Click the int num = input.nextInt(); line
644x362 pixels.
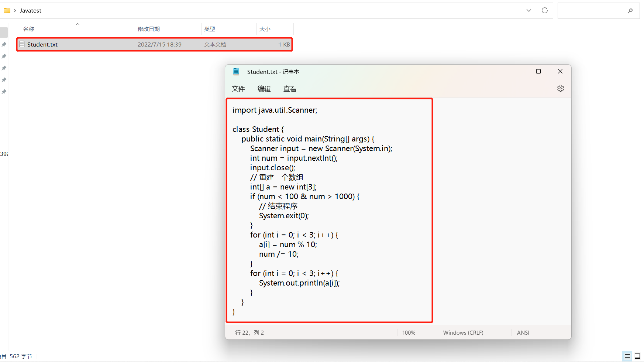point(294,158)
